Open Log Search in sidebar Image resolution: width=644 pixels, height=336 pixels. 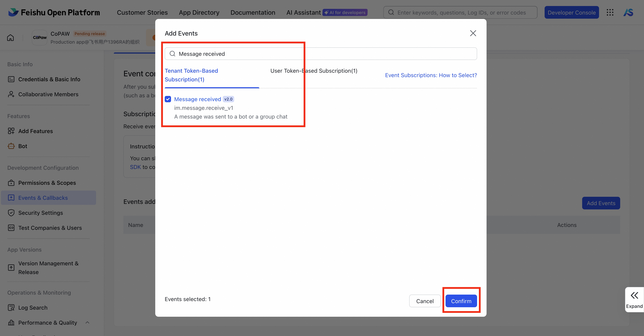click(33, 308)
